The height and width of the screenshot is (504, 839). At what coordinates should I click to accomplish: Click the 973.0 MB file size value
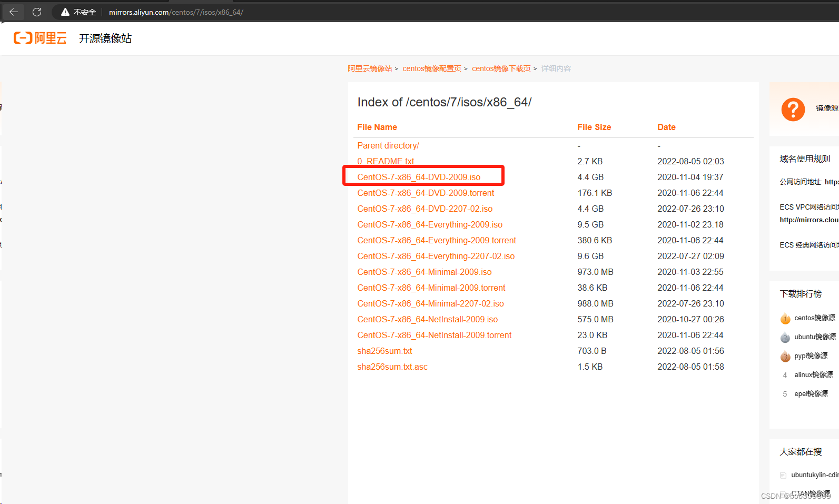point(595,272)
